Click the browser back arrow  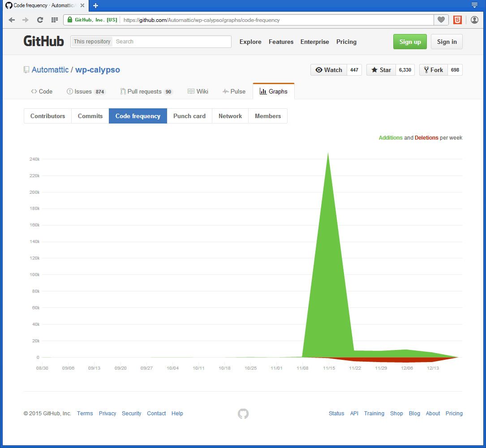click(x=12, y=20)
